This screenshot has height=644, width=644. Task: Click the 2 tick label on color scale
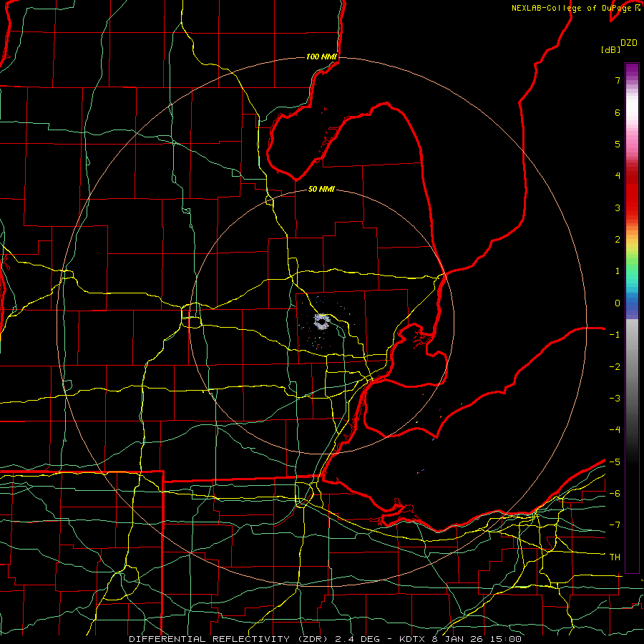[618, 240]
